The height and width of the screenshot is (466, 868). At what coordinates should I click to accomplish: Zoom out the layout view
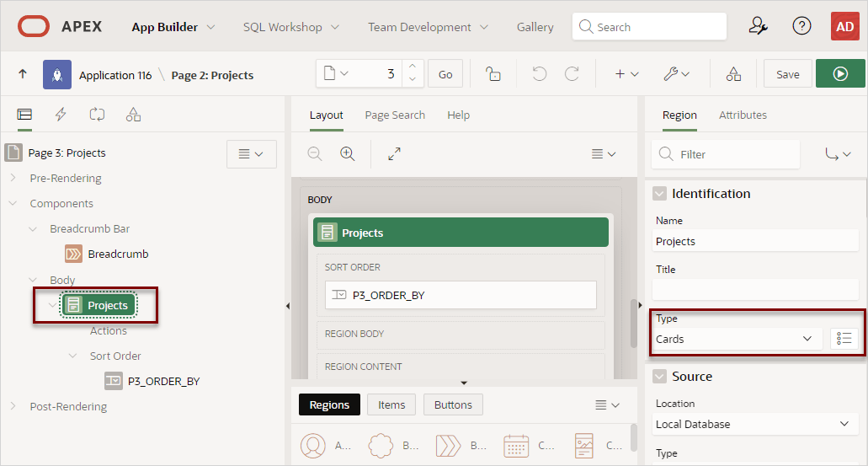click(x=314, y=153)
